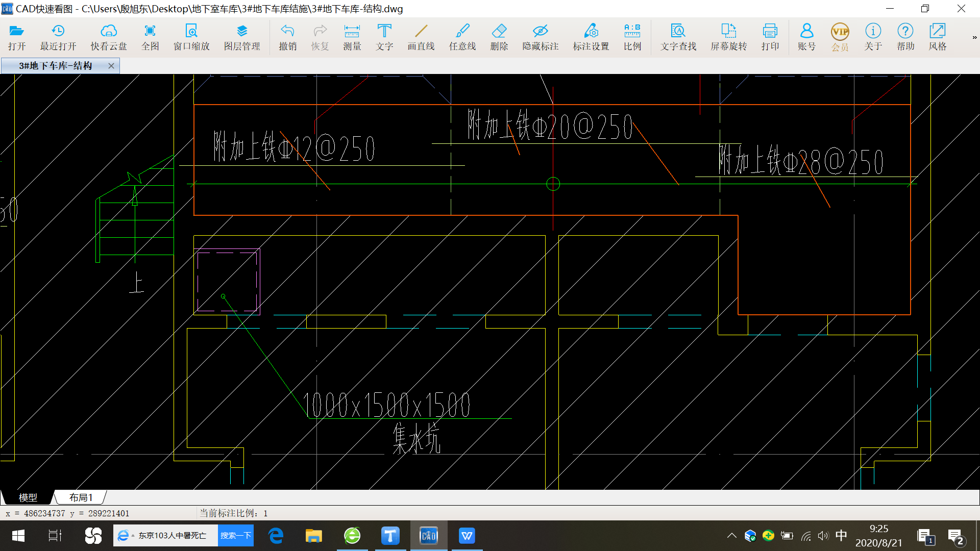Viewport: 980px width, 551px height.
Task: Open 图层管理 layer manager
Action: click(x=242, y=37)
